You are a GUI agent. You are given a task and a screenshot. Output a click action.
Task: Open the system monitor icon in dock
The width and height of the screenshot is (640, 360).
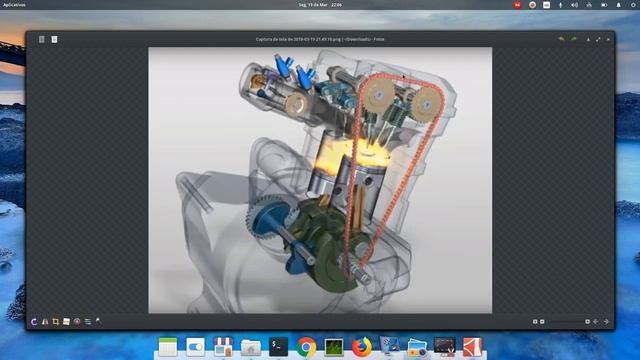coord(334,347)
